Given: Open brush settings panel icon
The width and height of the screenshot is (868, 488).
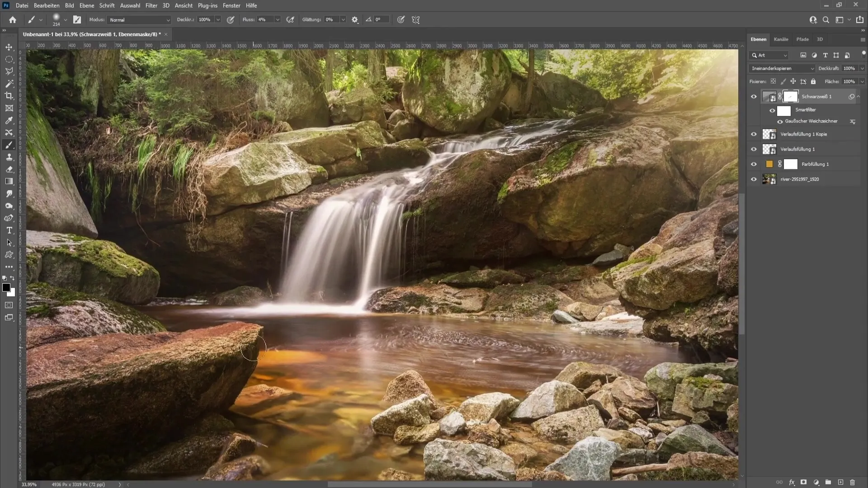Looking at the screenshot, I should (77, 20).
